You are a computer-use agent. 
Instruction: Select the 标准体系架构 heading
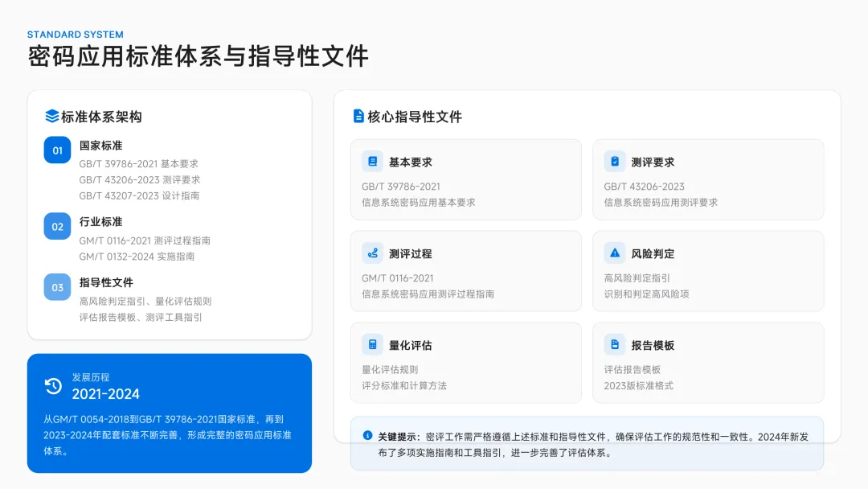tap(101, 117)
